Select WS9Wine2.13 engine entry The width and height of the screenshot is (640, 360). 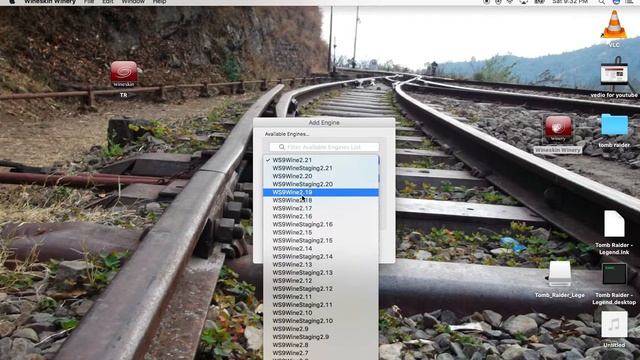coord(321,264)
